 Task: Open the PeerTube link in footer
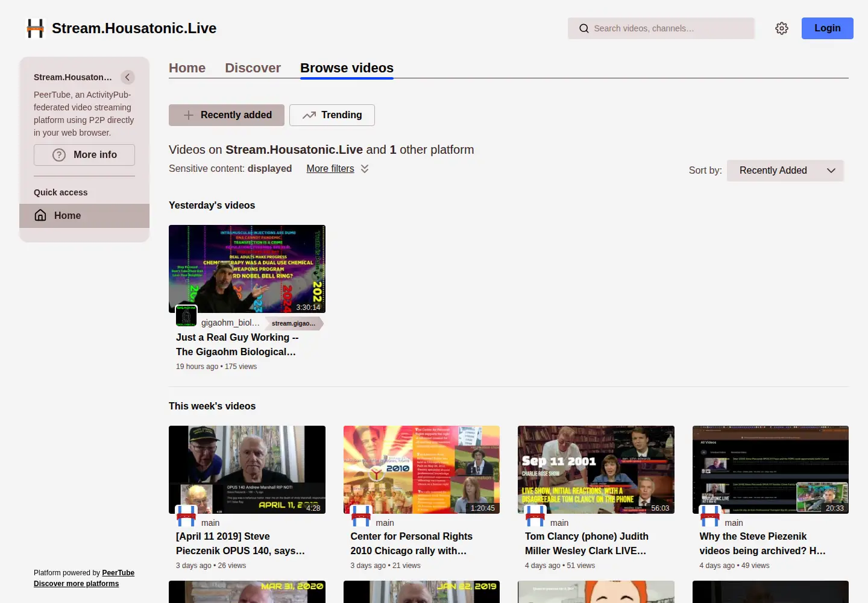click(x=118, y=573)
